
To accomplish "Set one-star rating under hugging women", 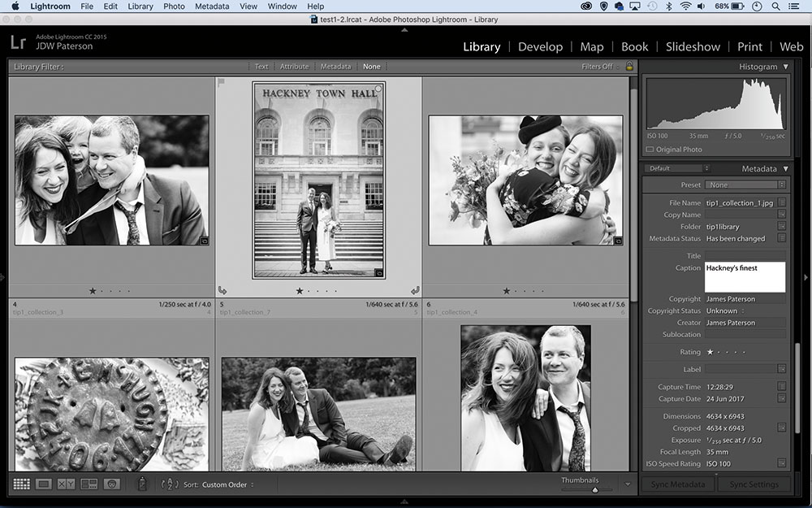I will point(507,291).
